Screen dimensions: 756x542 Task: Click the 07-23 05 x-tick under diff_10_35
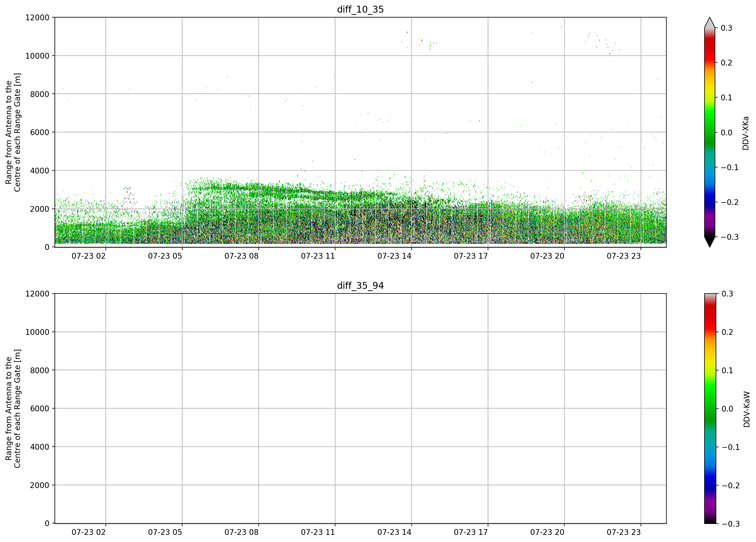[x=165, y=256]
